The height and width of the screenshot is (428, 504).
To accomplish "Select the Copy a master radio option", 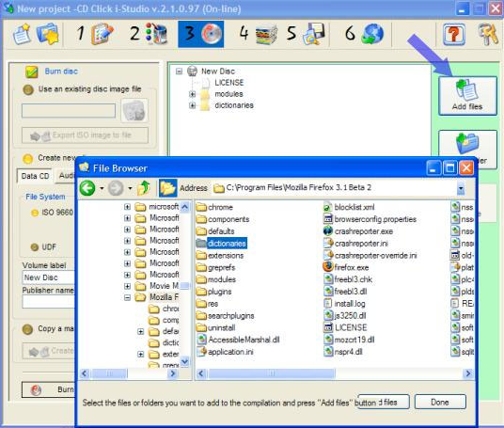I will 27,329.
